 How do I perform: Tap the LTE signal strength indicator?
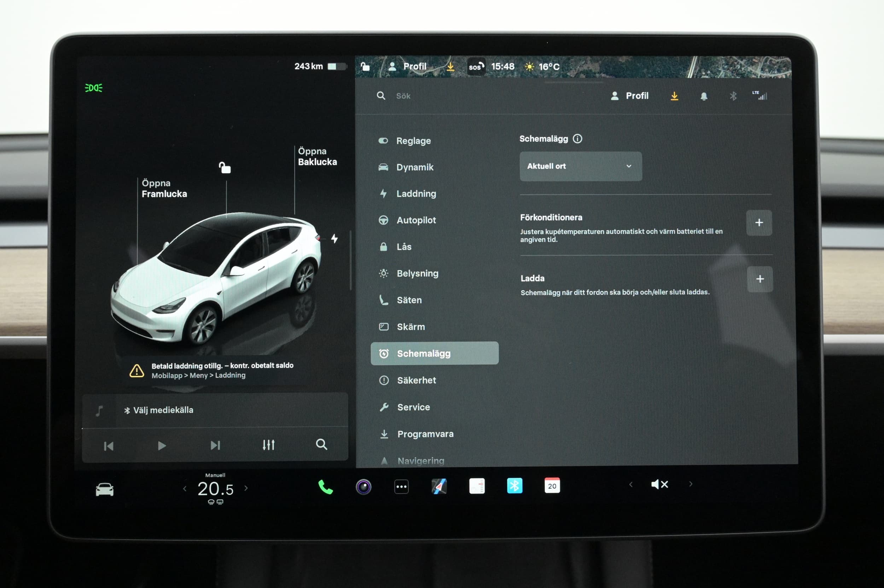pyautogui.click(x=760, y=95)
